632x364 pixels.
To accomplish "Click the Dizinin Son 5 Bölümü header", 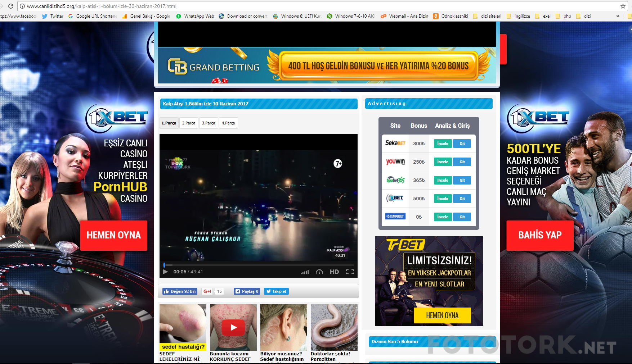I will click(432, 342).
